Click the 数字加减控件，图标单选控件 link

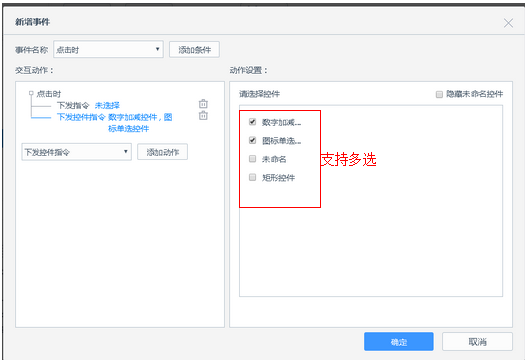pos(140,122)
